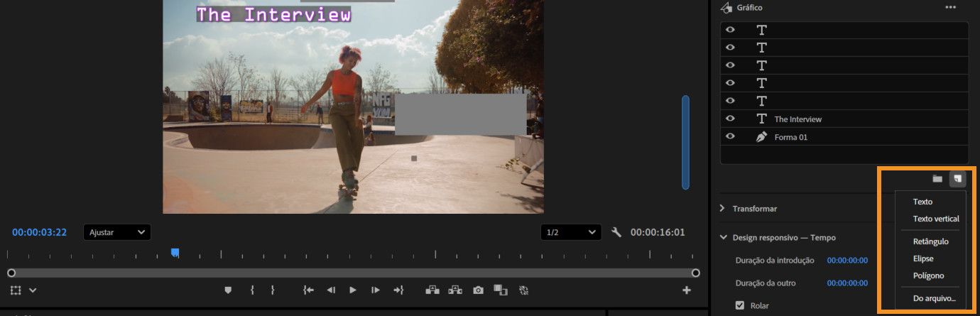
Task: Step back one frame
Action: [331, 290]
